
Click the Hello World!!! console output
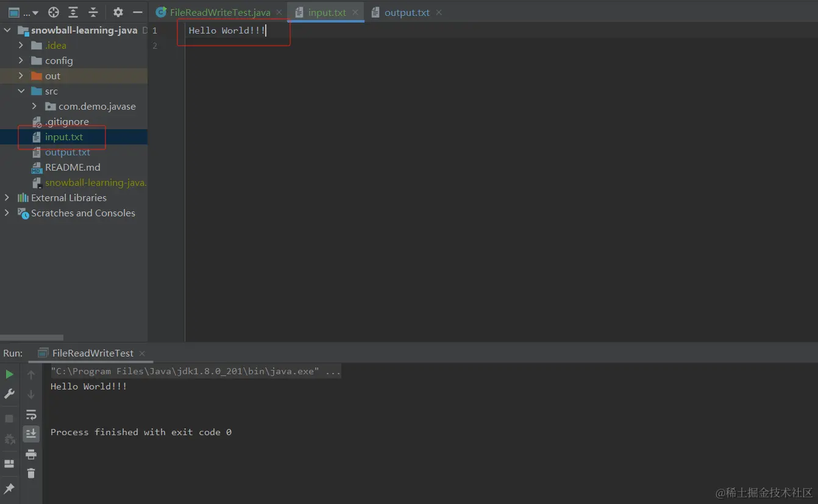pos(88,386)
